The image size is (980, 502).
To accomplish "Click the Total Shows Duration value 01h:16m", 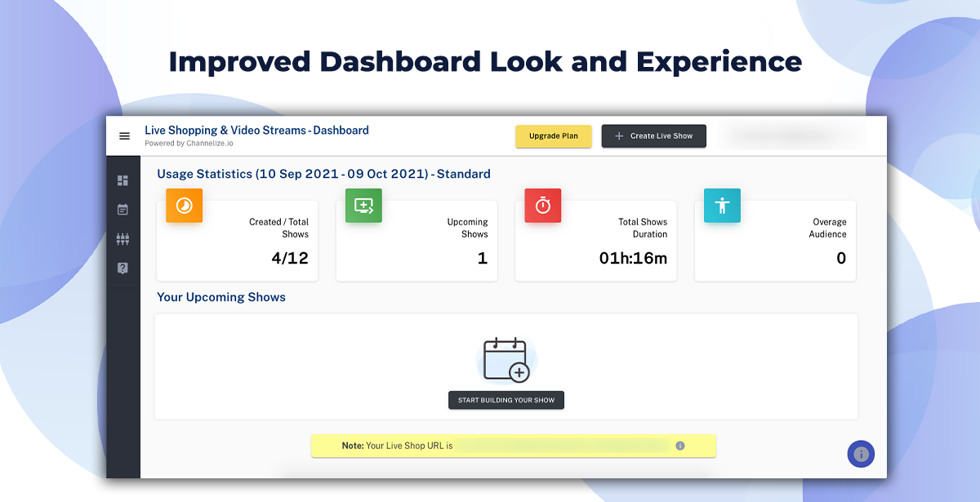I will [634, 259].
